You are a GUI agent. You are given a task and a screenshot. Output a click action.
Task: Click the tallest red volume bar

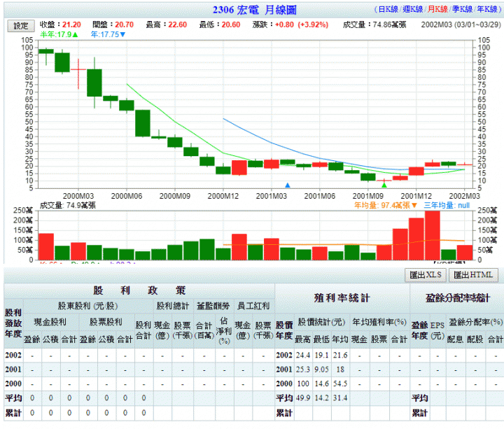point(433,235)
